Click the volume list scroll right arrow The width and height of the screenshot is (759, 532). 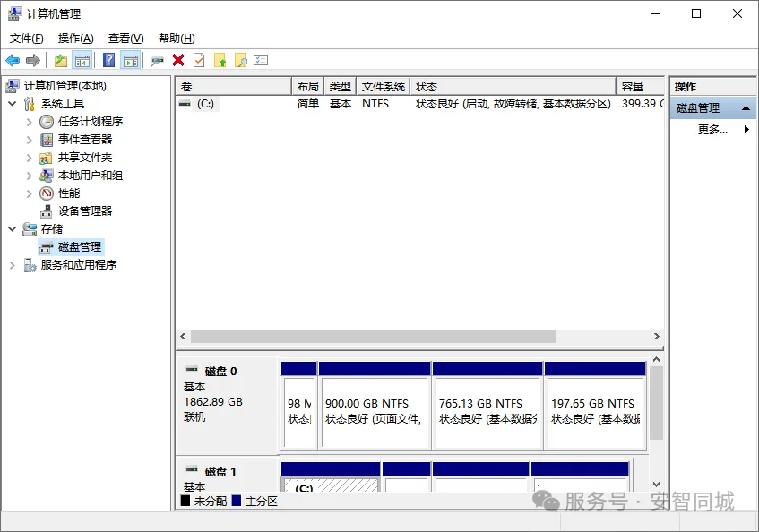(x=656, y=336)
